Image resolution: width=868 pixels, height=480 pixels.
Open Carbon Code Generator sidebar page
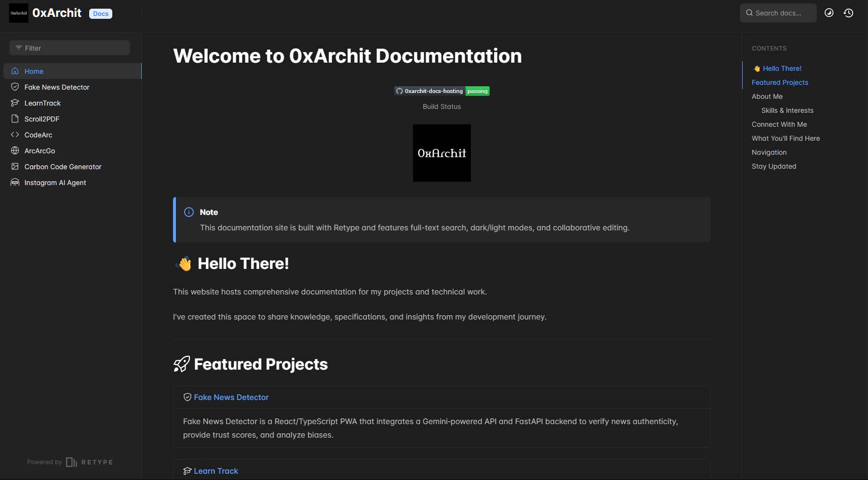point(63,167)
